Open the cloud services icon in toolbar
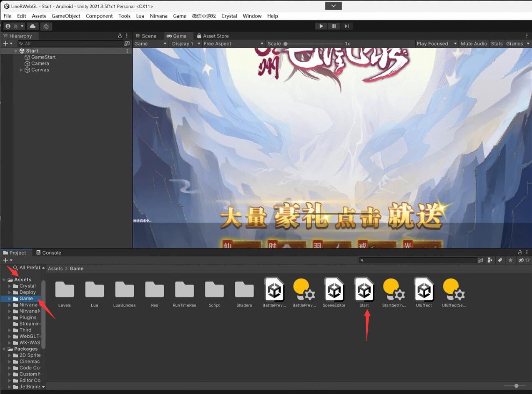 pos(33,26)
